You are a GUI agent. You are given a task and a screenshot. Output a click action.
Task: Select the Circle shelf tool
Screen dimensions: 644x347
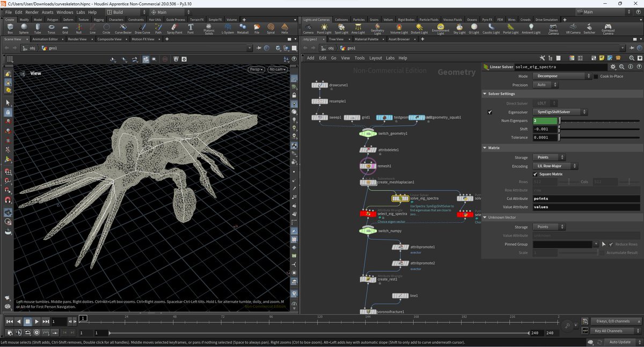[107, 28]
